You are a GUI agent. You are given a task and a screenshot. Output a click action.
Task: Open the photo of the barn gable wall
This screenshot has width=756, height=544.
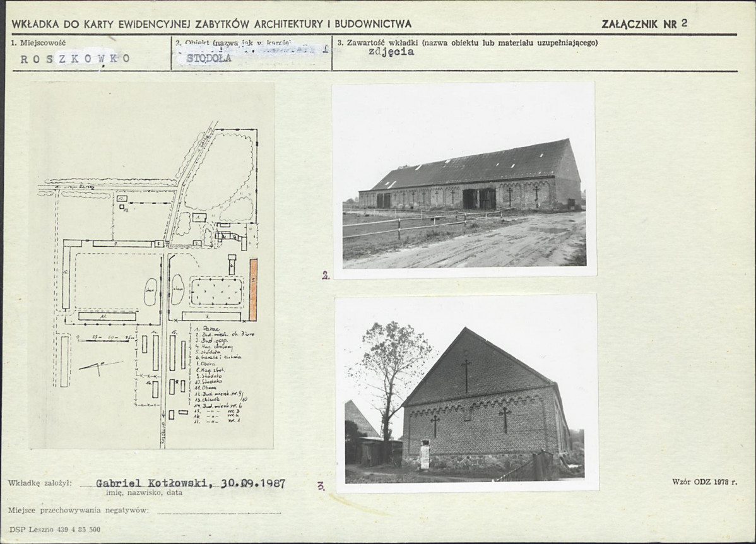(x=466, y=393)
